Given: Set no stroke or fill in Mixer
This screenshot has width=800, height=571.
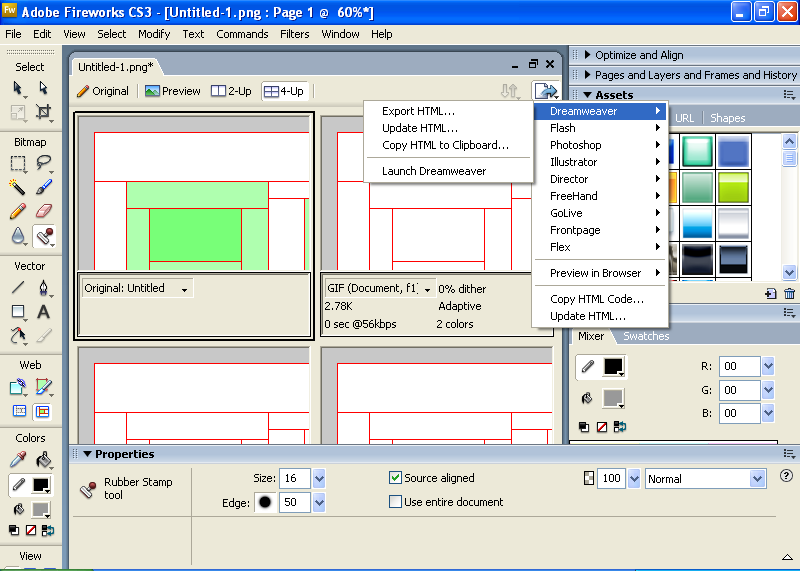Looking at the screenshot, I should pos(602,427).
